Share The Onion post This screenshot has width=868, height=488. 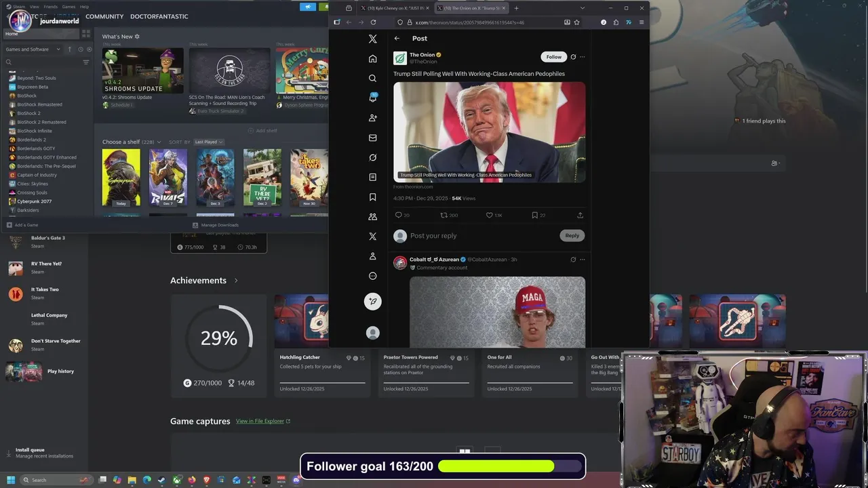[580, 215]
